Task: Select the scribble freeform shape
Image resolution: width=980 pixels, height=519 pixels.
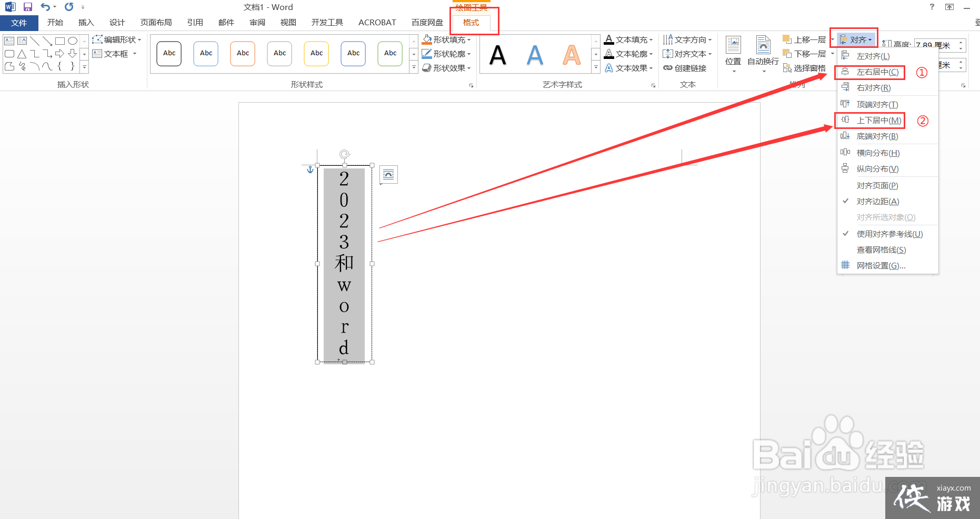Action: pos(22,66)
